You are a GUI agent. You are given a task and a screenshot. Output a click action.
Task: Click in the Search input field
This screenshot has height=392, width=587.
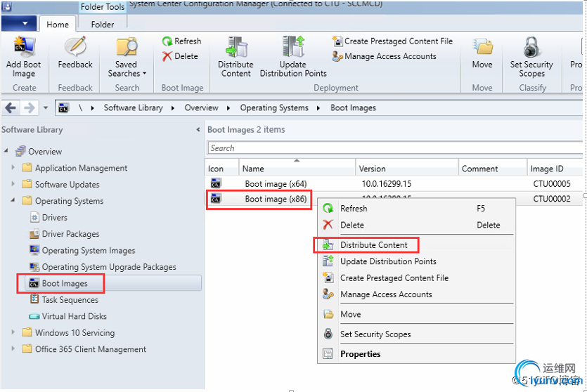(394, 148)
